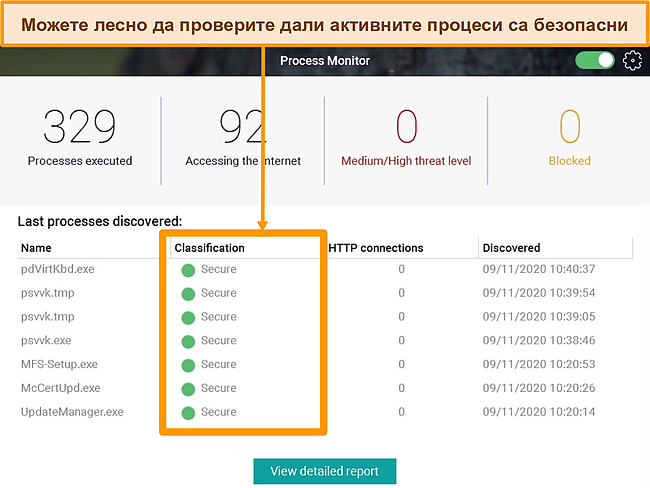Click timestamp 09/11/2020 10:20:14
The width and height of the screenshot is (650, 488).
click(539, 412)
